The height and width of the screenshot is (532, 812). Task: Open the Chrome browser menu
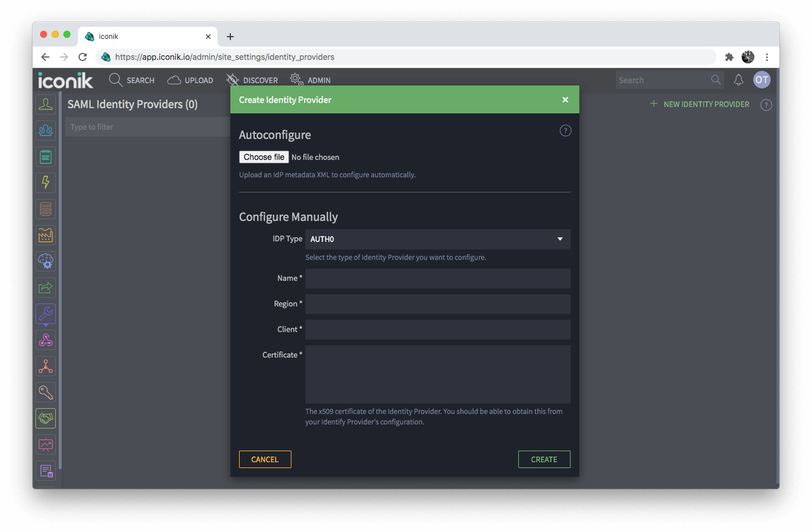point(767,56)
